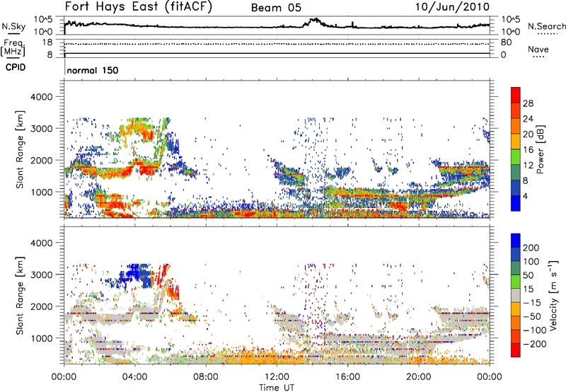Image resolution: width=566 pixels, height=392 pixels.
Task: Click the 3000 tick on the velocity panel
Action: pos(41,275)
